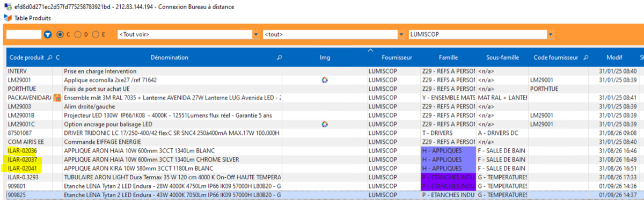This screenshot has width=644, height=203.
Task: Select the INTERV product code
Action: 17,71
